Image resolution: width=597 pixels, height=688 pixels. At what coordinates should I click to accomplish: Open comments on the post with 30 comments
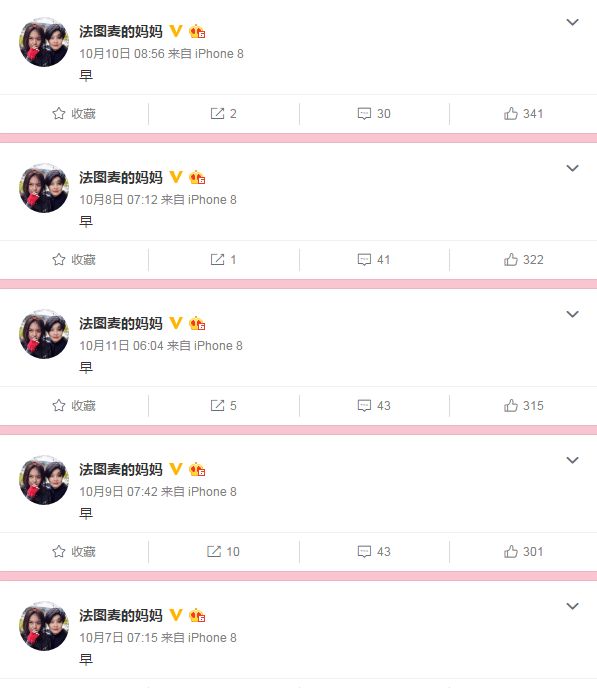coord(374,114)
